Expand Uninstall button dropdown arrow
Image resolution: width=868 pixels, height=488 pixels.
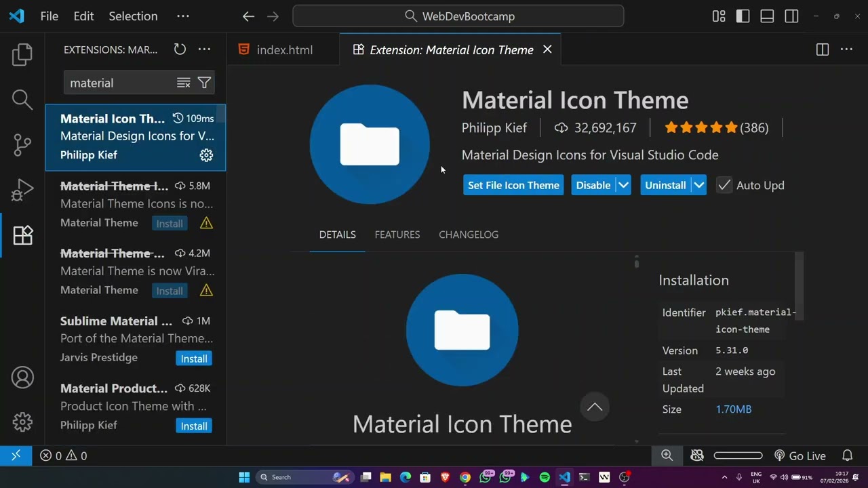pyautogui.click(x=698, y=185)
